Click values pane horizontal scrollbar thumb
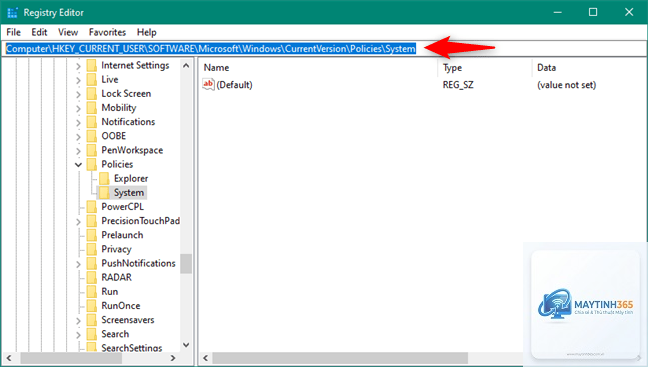Viewport: 648px width, 367px height. 340,358
